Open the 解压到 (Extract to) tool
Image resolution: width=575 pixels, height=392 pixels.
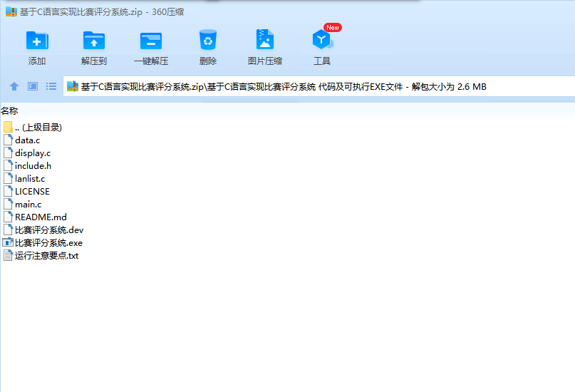[x=94, y=41]
